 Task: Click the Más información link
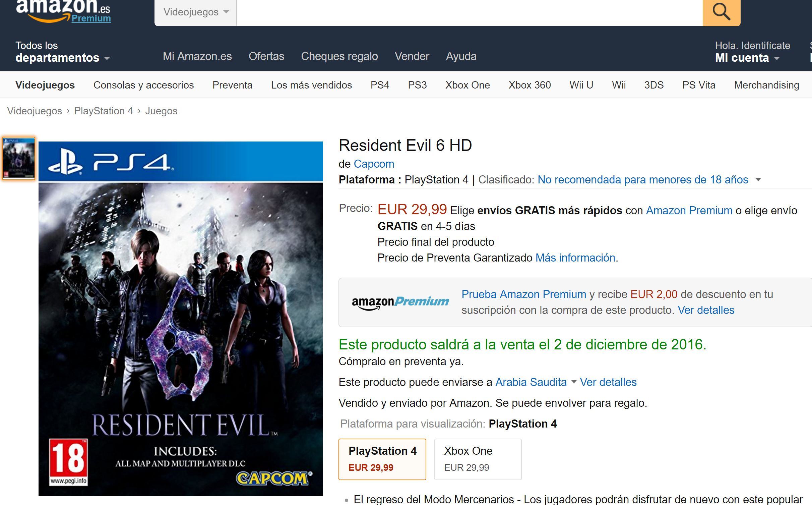(575, 258)
